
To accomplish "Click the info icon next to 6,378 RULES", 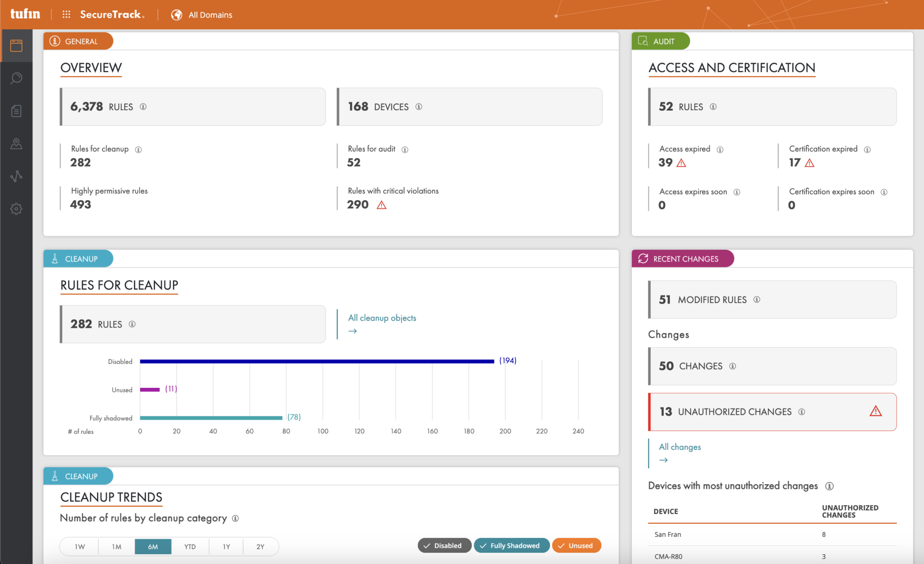I will coord(143,107).
